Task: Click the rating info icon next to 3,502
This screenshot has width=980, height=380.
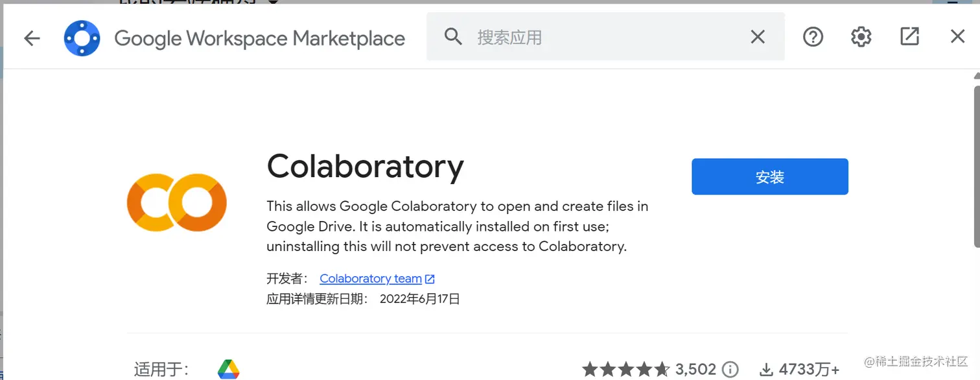Action: coord(730,370)
